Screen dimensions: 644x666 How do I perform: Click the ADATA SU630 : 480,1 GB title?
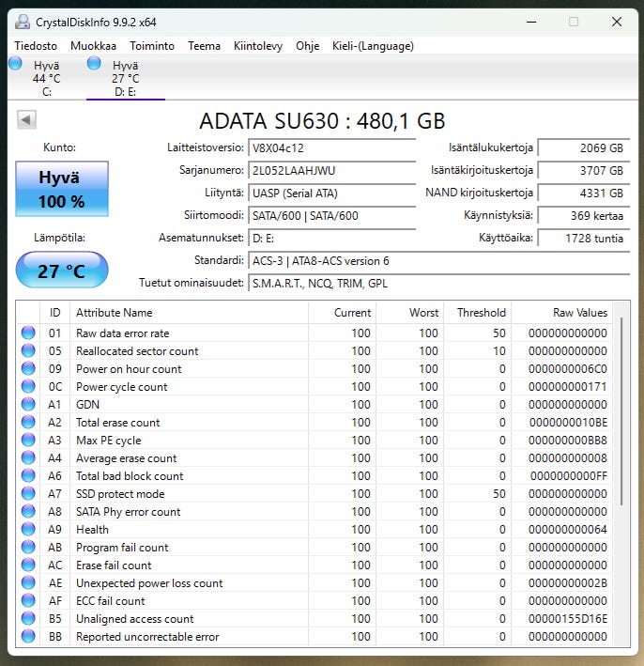[322, 121]
